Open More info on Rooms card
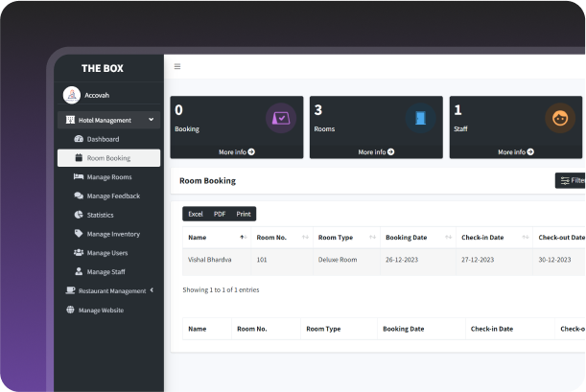Image resolution: width=586 pixels, height=392 pixels. pos(376,151)
